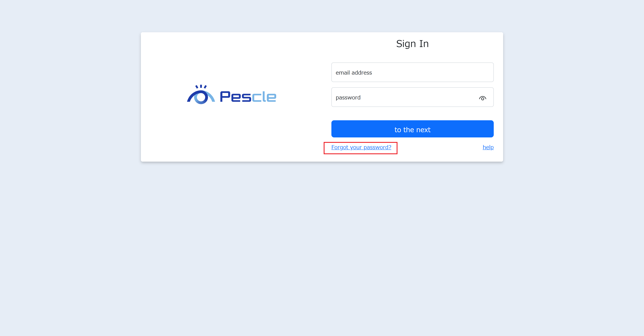Viewport: 644px width, 336px height.
Task: Click the email address input field
Action: (412, 72)
